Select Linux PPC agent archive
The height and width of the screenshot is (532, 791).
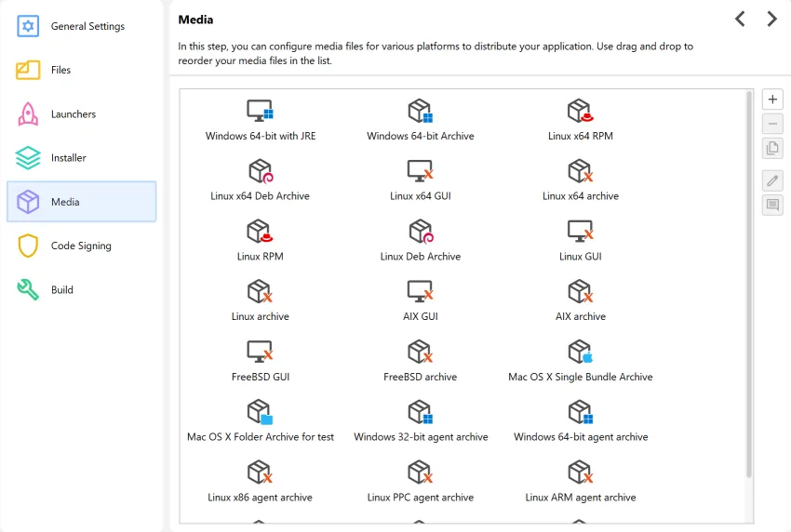click(421, 482)
